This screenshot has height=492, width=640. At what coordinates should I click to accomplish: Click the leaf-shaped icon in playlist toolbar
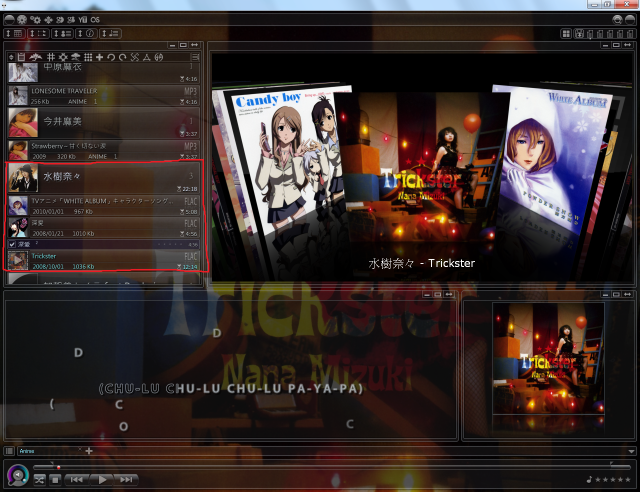point(36,57)
